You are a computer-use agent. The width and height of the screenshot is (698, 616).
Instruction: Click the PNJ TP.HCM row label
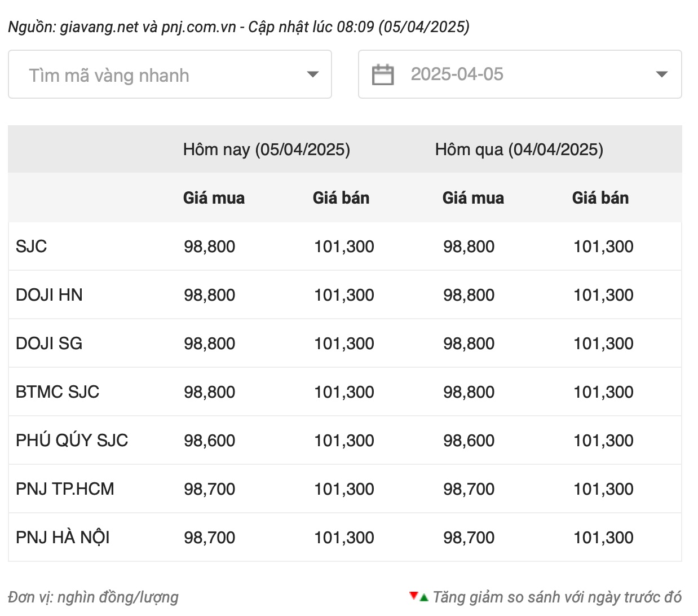[65, 489]
